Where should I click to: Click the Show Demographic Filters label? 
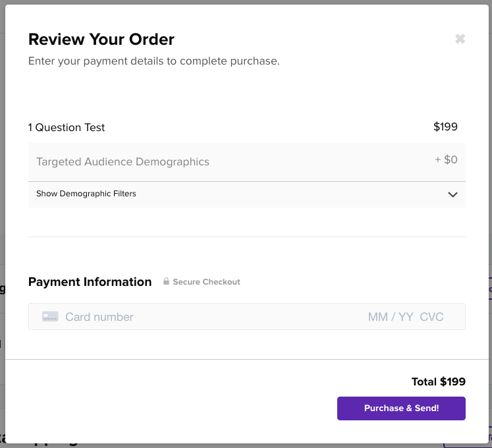tap(86, 194)
